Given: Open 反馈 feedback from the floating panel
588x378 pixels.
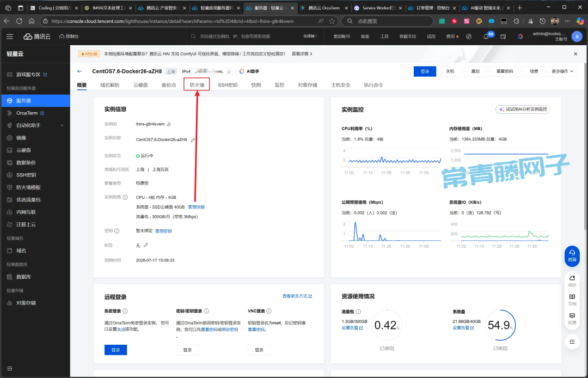Looking at the screenshot, I should (x=572, y=318).
